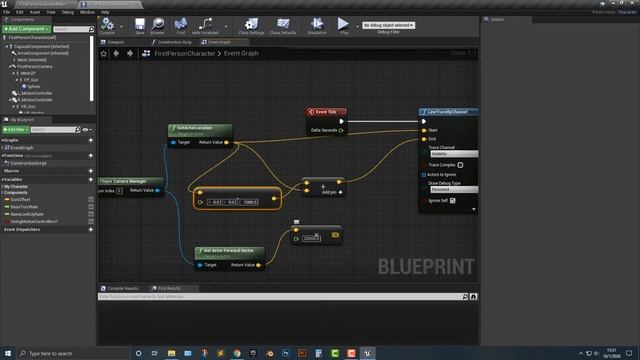Click FirstPersonCharacter breadcrumb link
The width and height of the screenshot is (640, 360).
click(184, 53)
